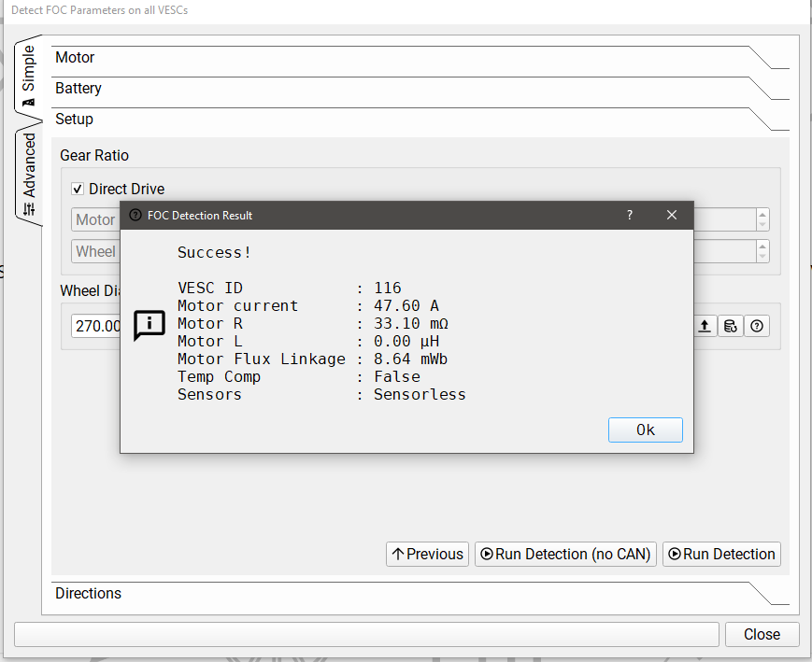This screenshot has width=812, height=662.
Task: Click the Wheel Diameter value field
Action: [x=96, y=326]
